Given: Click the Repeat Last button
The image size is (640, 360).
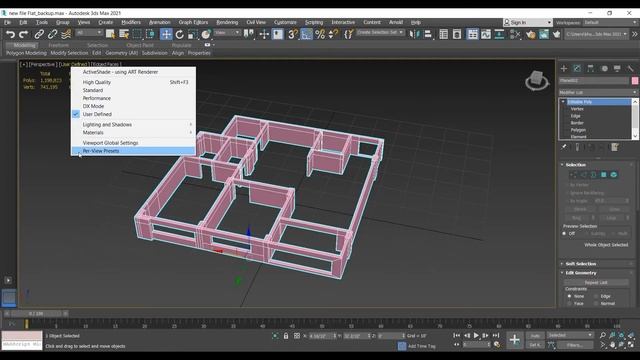Looking at the screenshot, I should 596,282.
